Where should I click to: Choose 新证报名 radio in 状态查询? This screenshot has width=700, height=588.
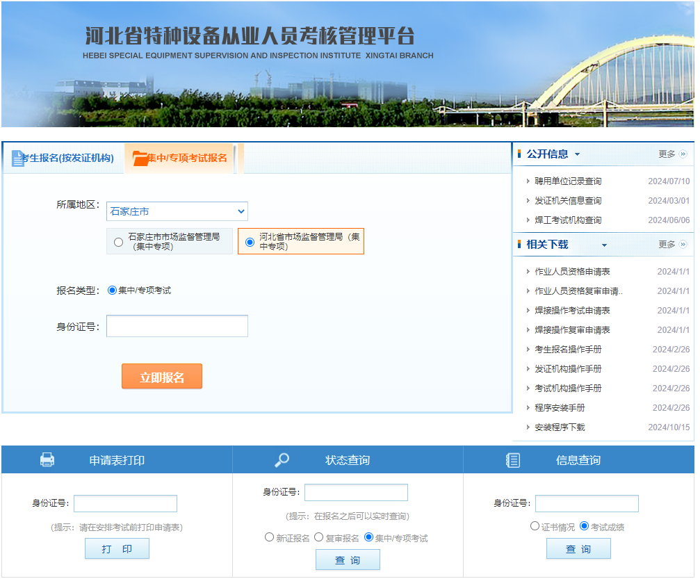(x=269, y=537)
